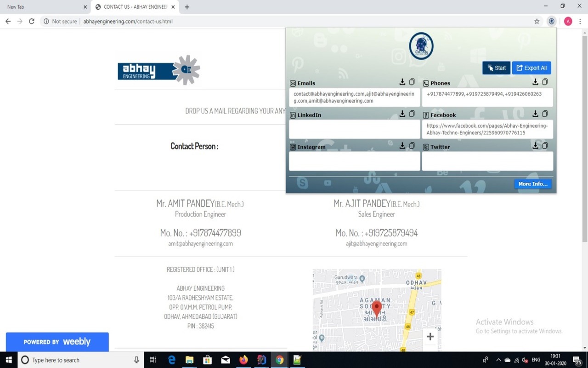The image size is (588, 368).
Task: Open the Chrome profile avatar
Action: (x=568, y=21)
